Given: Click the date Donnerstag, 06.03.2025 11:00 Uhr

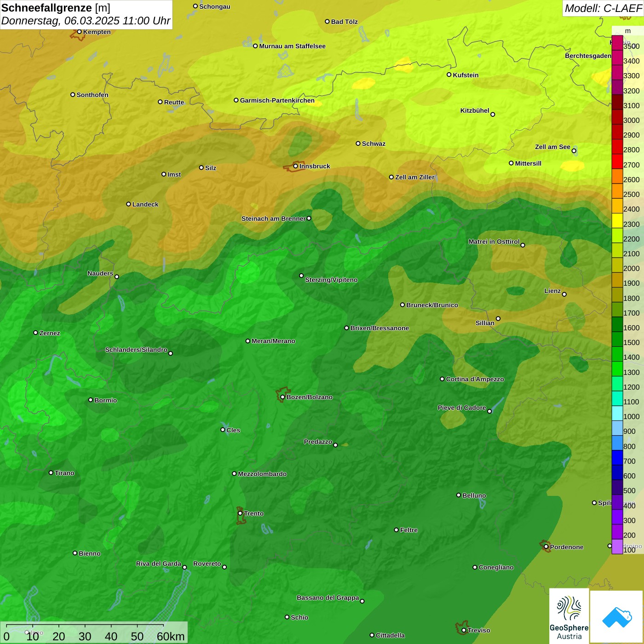Looking at the screenshot, I should coord(86,21).
